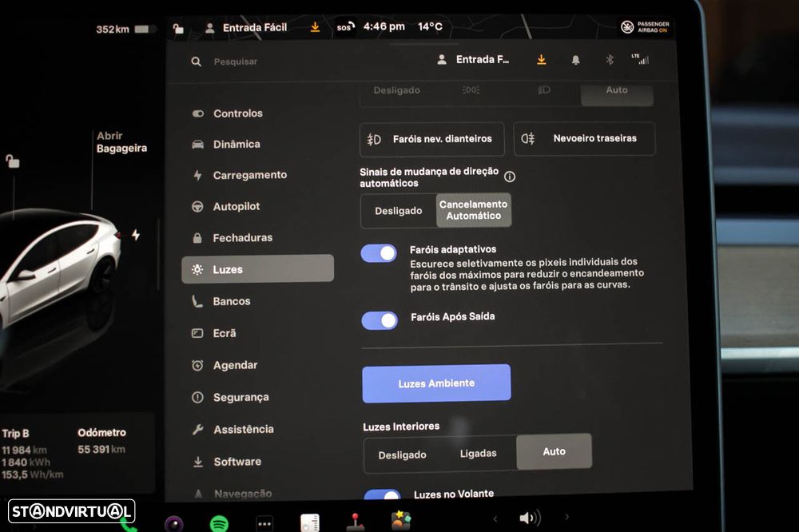799x532 pixels.
Task: Tap the orange download icon in settings header
Action: (x=542, y=60)
